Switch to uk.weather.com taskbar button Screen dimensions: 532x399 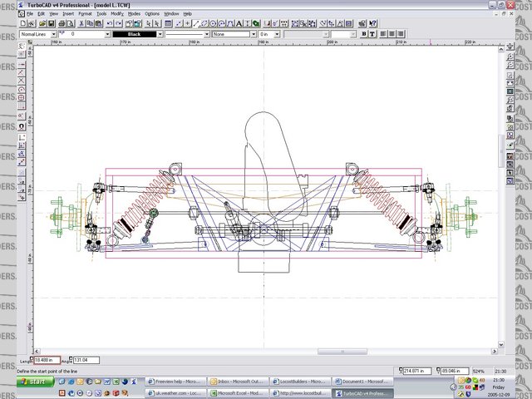pyautogui.click(x=175, y=393)
